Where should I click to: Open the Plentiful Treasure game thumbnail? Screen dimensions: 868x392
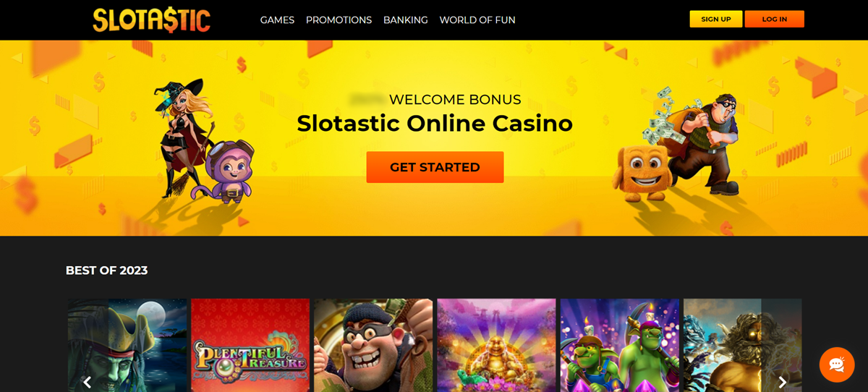(250, 345)
